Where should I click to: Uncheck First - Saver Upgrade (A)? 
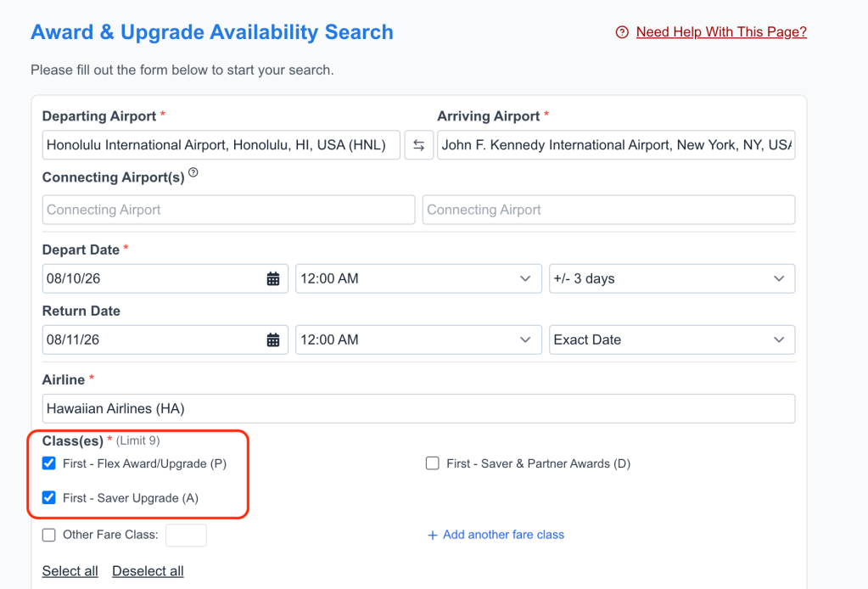point(49,498)
